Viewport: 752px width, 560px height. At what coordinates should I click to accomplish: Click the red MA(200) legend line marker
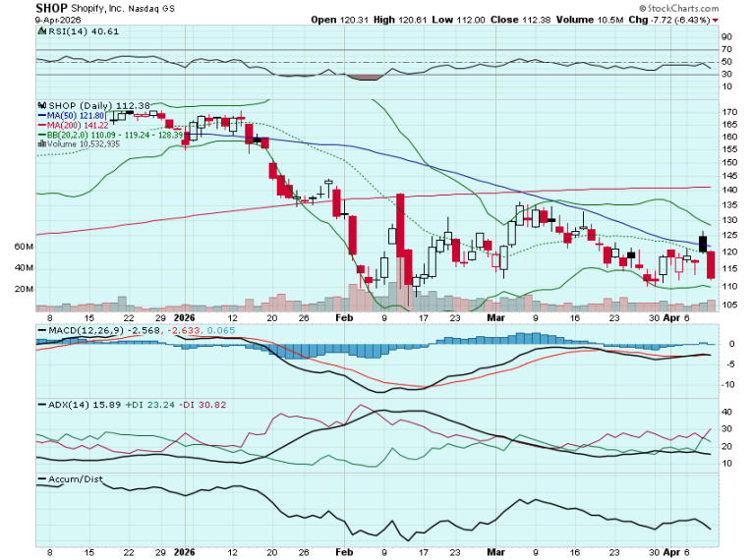(40, 125)
